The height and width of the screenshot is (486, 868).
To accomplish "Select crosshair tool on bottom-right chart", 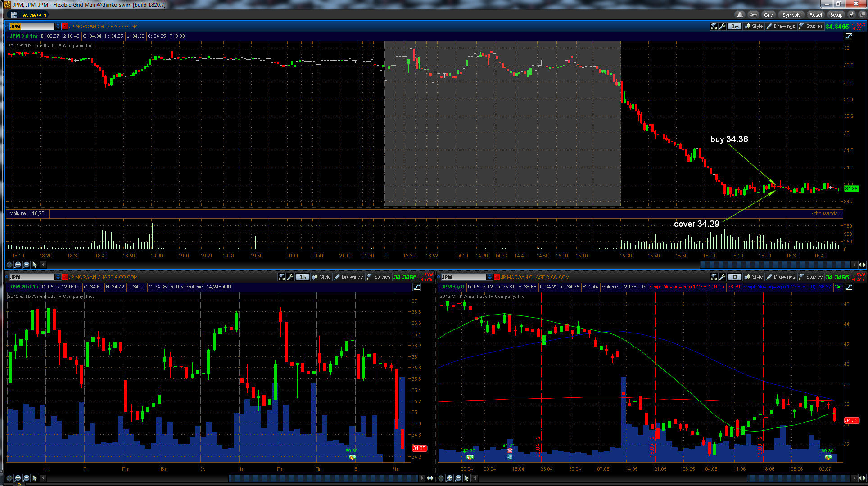I will (x=441, y=478).
